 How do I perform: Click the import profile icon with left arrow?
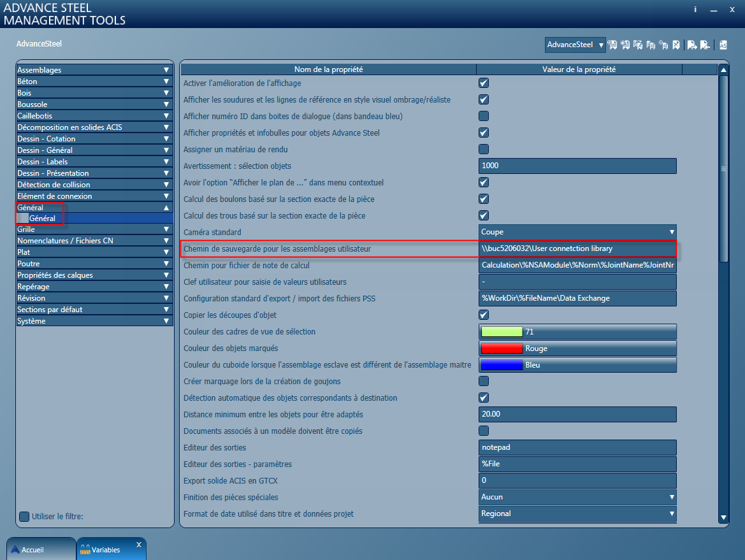[705, 45]
